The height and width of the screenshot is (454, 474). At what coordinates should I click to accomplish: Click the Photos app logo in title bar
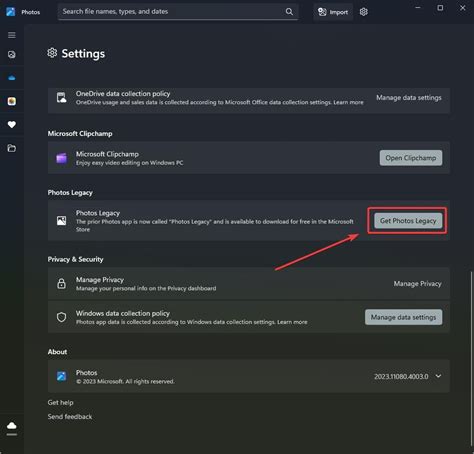coord(11,12)
